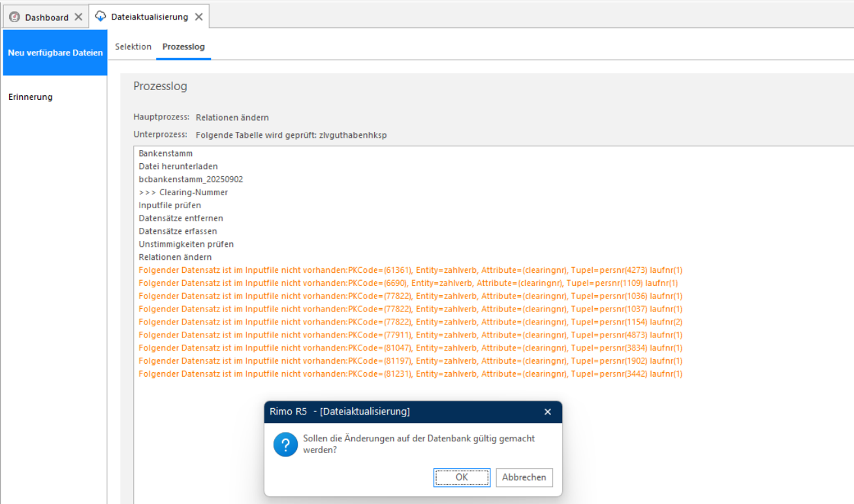Close the Dashboard tab
Viewport: 854px width, 504px height.
[x=78, y=17]
